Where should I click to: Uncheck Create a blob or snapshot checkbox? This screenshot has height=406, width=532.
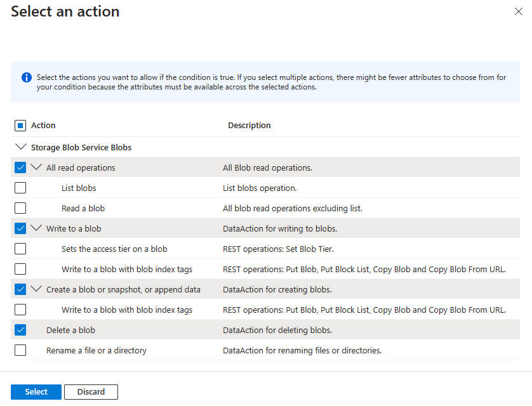(x=20, y=289)
